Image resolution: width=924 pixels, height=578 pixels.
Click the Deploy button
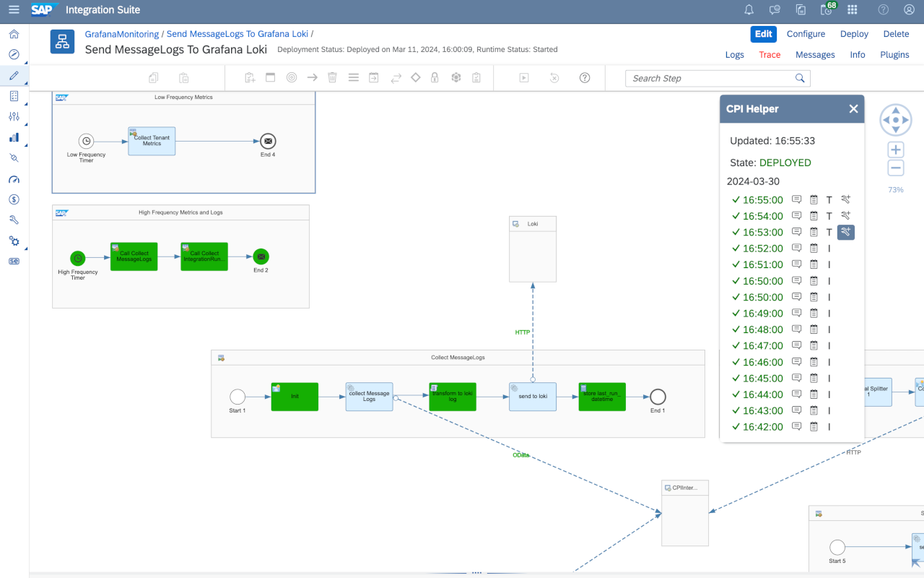coord(854,34)
